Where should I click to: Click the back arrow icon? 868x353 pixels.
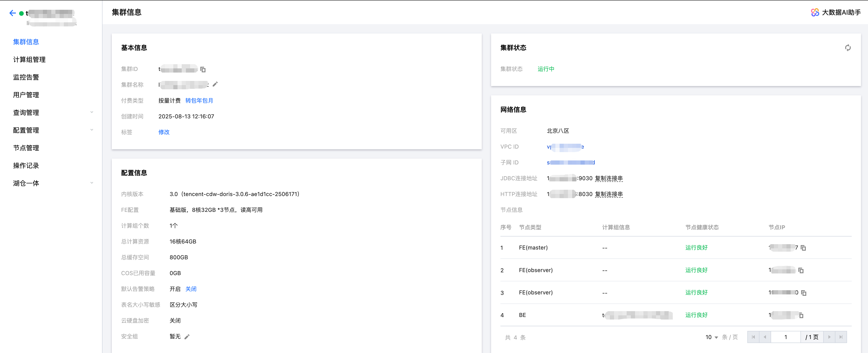click(x=13, y=13)
